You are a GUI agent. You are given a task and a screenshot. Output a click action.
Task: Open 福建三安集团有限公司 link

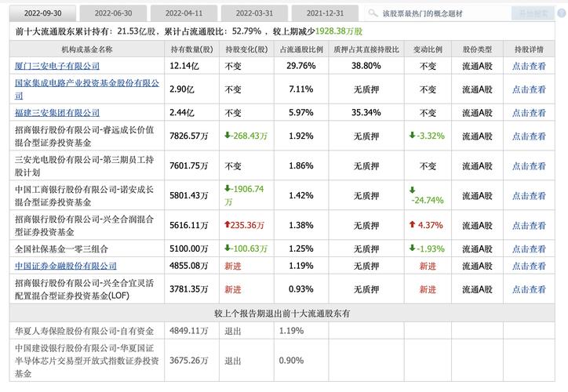56,113
